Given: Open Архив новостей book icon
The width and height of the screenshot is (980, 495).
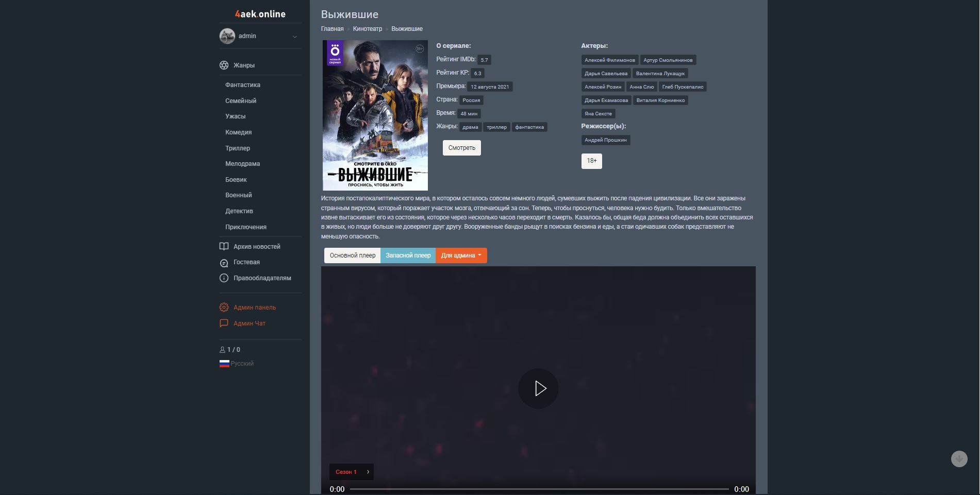Looking at the screenshot, I should (x=224, y=247).
